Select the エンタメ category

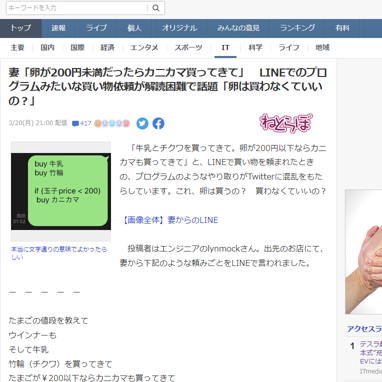click(x=144, y=48)
